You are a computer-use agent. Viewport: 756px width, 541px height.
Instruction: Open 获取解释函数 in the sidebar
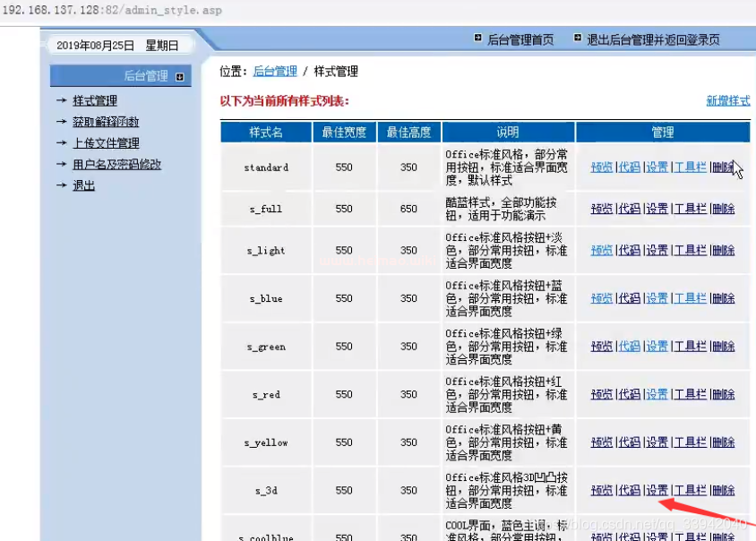pyautogui.click(x=106, y=122)
